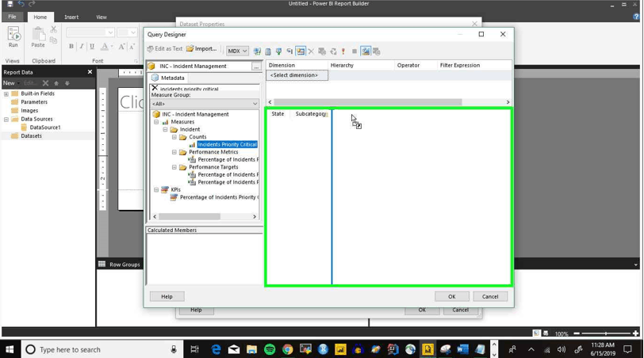Viewport: 644px width, 358px height.
Task: Click the red exclamation Execute Query icon
Action: pyautogui.click(x=343, y=51)
